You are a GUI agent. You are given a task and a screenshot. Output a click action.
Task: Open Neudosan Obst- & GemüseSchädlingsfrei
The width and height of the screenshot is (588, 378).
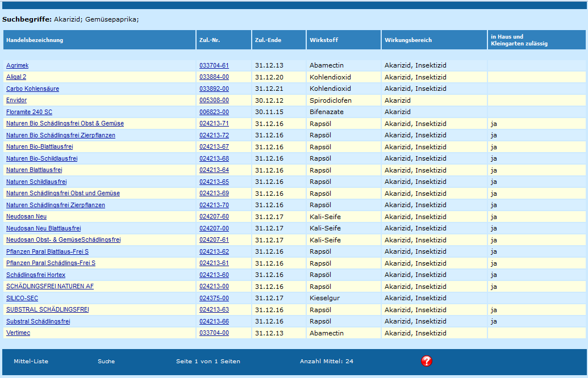click(x=64, y=240)
